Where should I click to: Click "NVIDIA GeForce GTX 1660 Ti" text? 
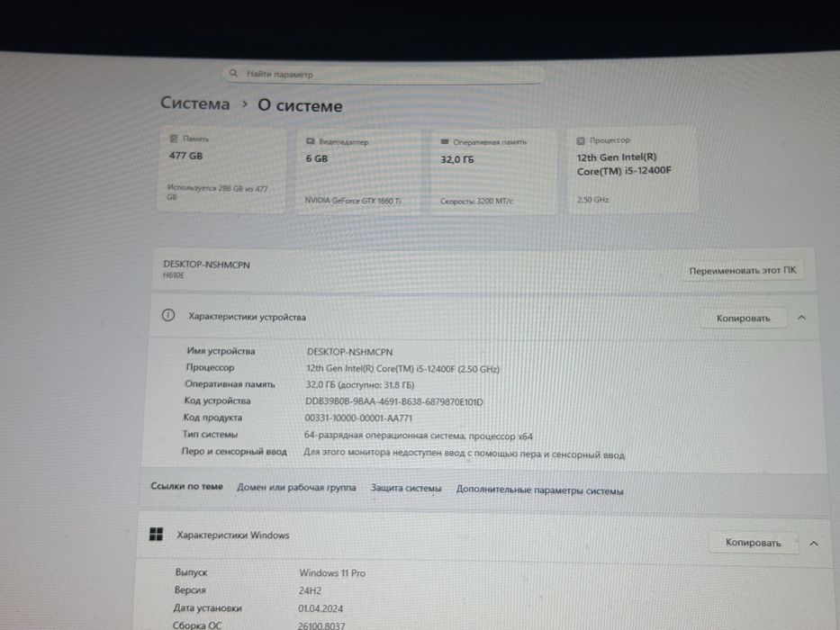pos(353,201)
